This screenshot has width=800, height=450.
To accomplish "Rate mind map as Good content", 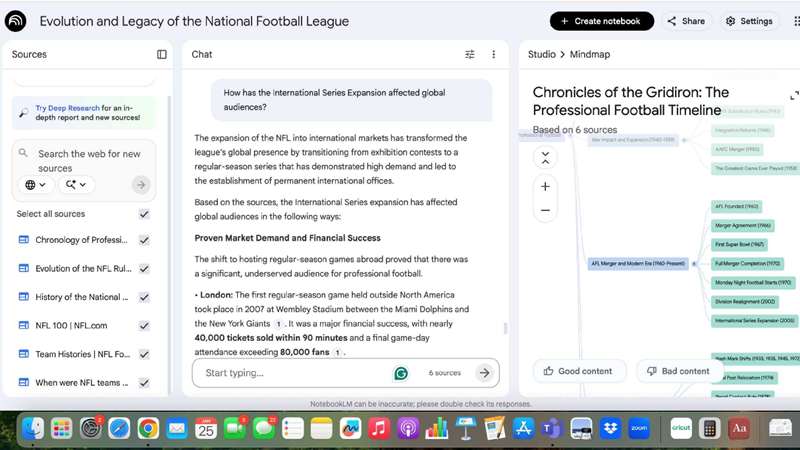I will [578, 371].
